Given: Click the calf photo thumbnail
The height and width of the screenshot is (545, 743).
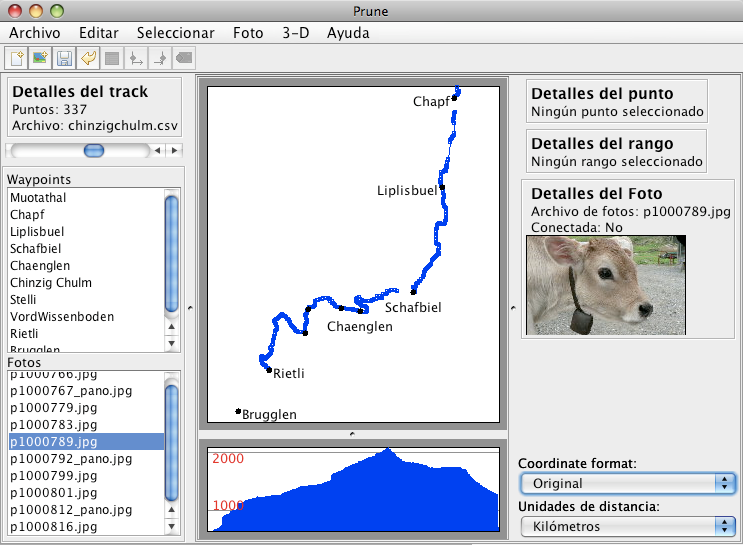Looking at the screenshot, I should tap(606, 285).
